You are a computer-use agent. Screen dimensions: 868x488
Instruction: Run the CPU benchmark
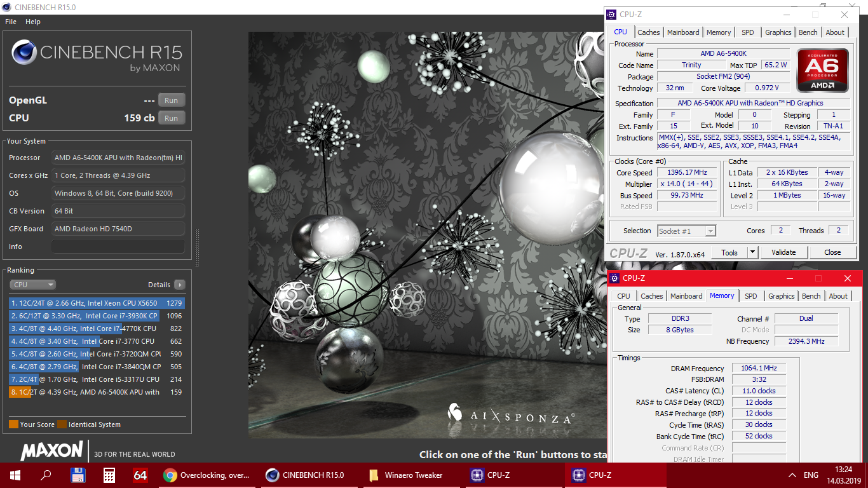click(172, 118)
